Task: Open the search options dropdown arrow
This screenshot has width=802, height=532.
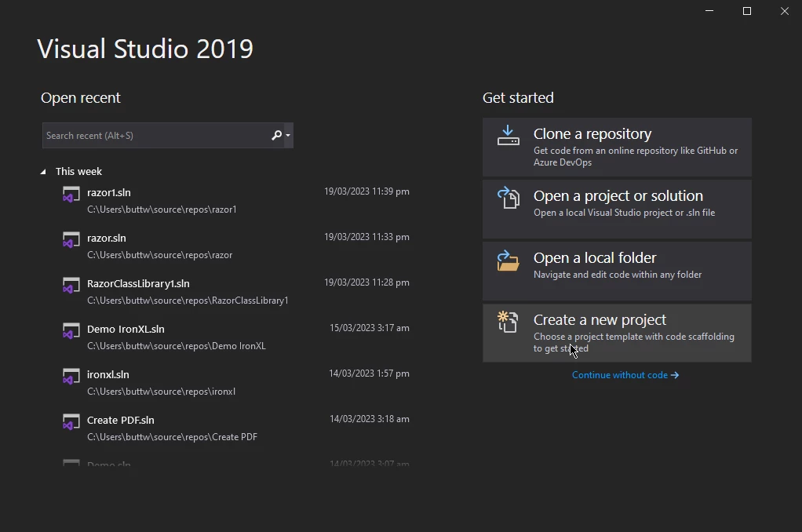Action: (x=288, y=136)
